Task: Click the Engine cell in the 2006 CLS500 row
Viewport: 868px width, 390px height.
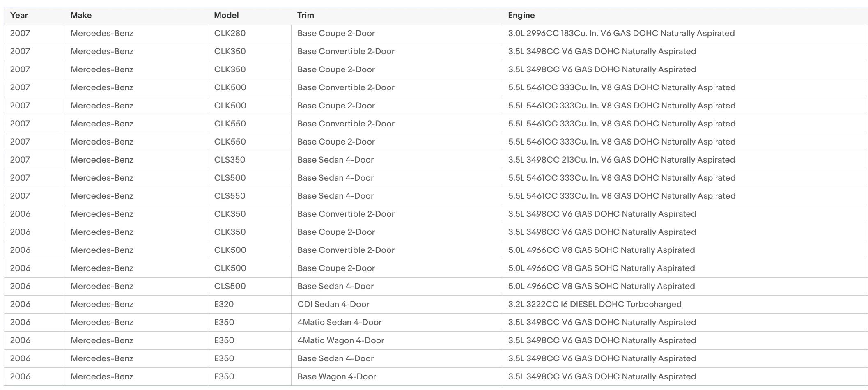Action: click(683, 287)
